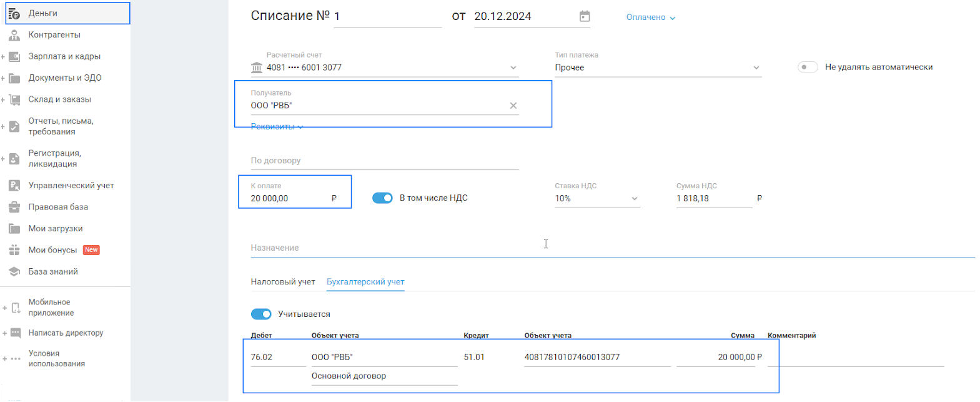The image size is (980, 402).
Task: Open Мои загрузки folder icon
Action: point(14,229)
